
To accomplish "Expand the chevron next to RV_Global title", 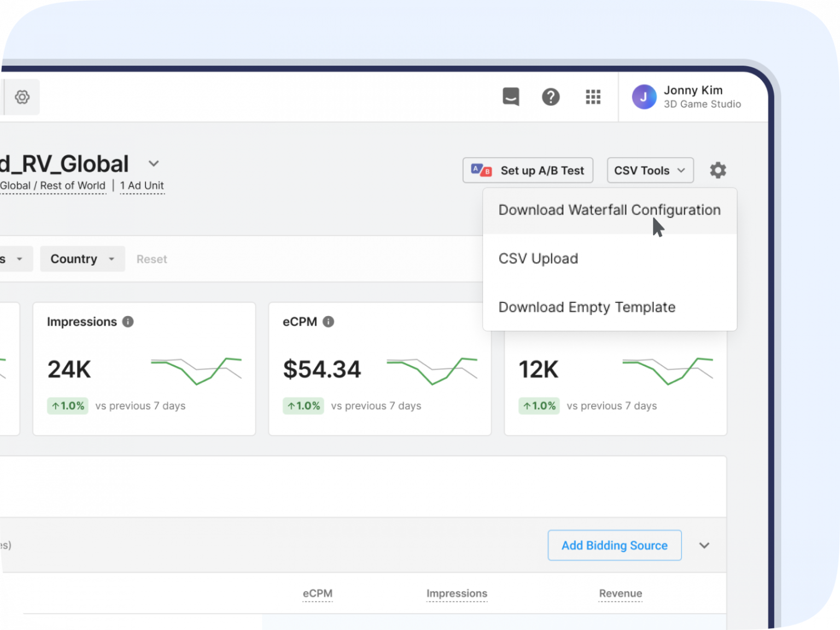I will 154,164.
